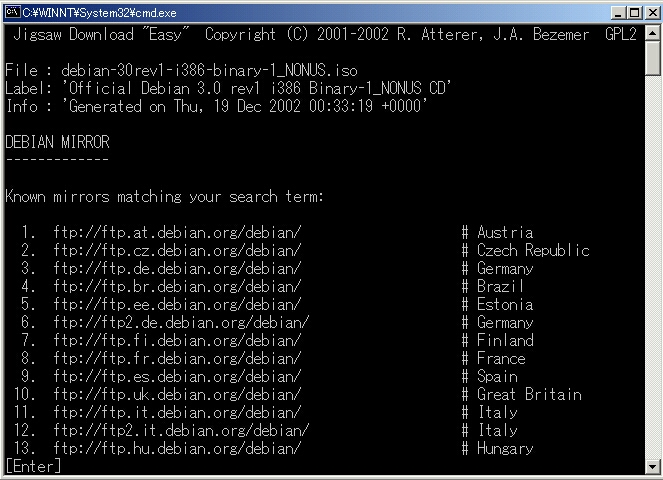Click the GPL2 text in the header
The image size is (663, 480).
621,34
